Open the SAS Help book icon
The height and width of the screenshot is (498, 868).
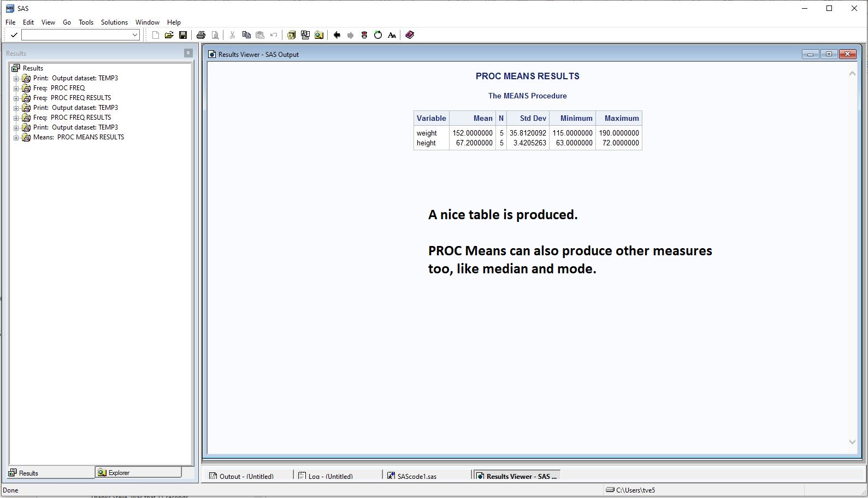click(x=410, y=35)
